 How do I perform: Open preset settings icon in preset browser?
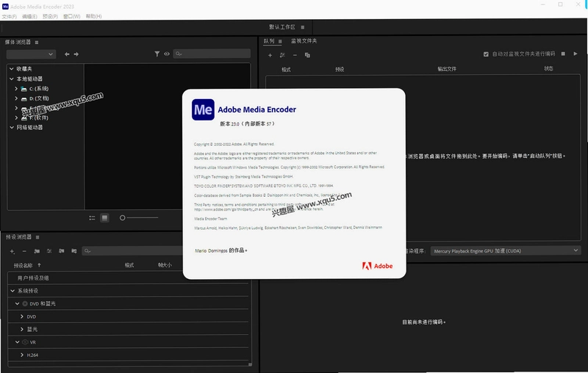pyautogui.click(x=49, y=251)
